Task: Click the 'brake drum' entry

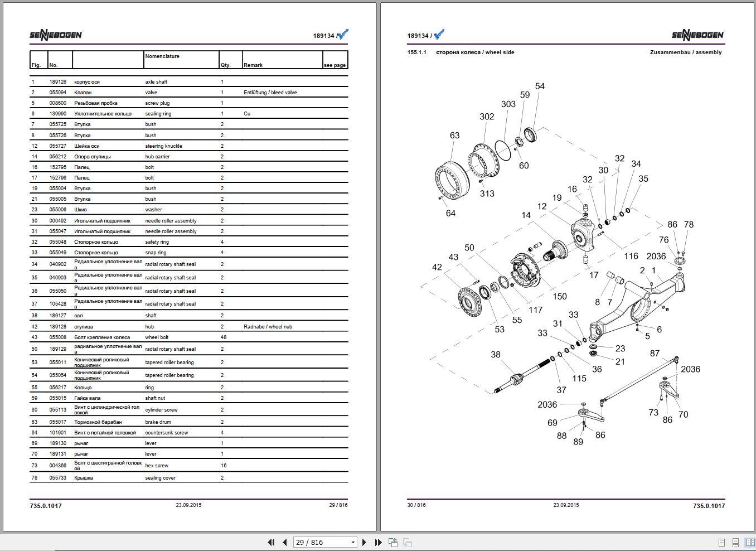Action: coord(158,422)
